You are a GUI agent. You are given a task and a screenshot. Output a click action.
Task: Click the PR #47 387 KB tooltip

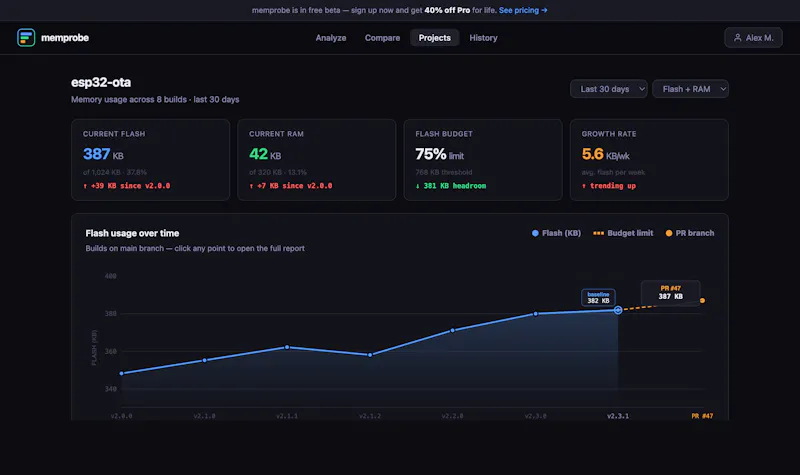click(x=670, y=293)
